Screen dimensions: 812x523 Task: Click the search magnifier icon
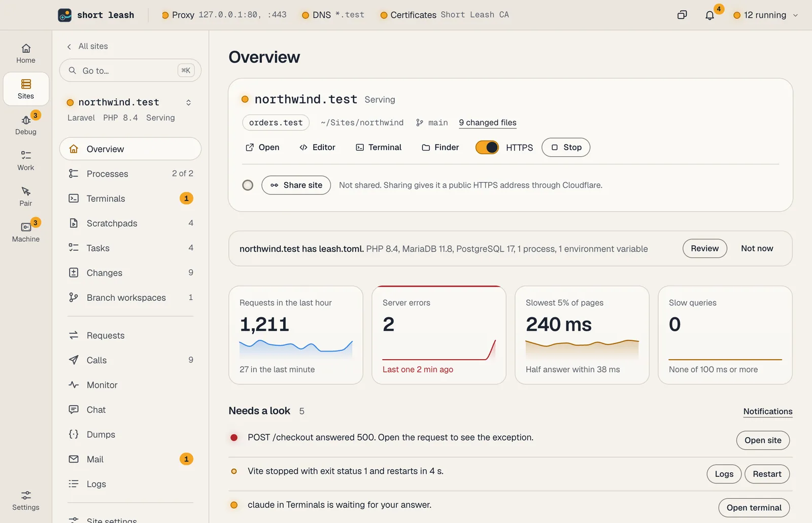(x=73, y=71)
